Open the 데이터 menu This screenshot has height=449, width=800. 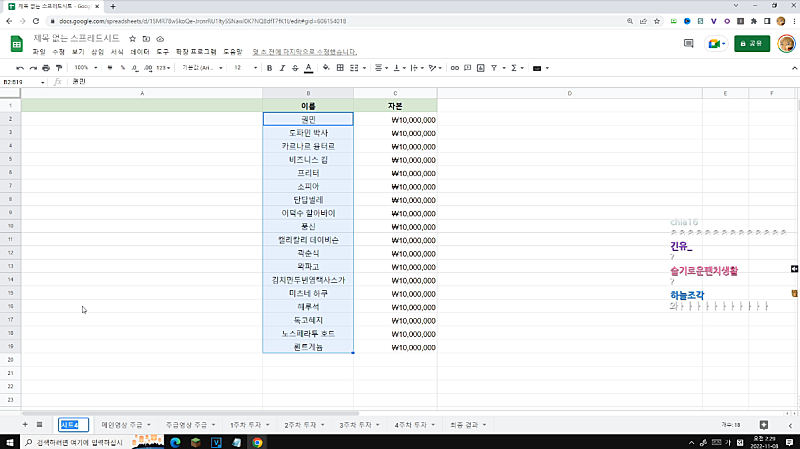pos(140,51)
